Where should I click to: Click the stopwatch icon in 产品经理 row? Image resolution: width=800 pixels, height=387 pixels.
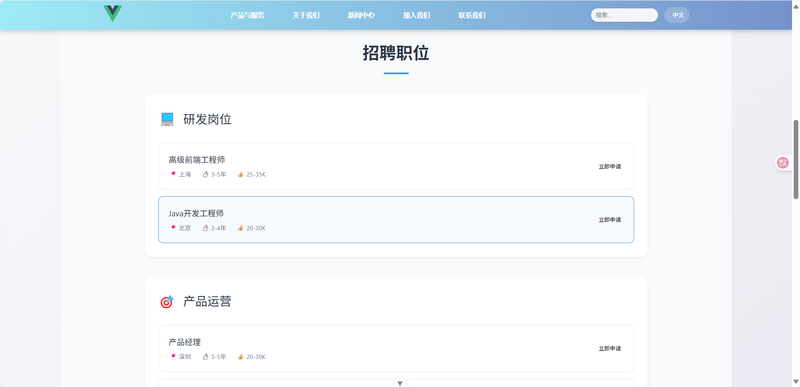[x=206, y=357]
